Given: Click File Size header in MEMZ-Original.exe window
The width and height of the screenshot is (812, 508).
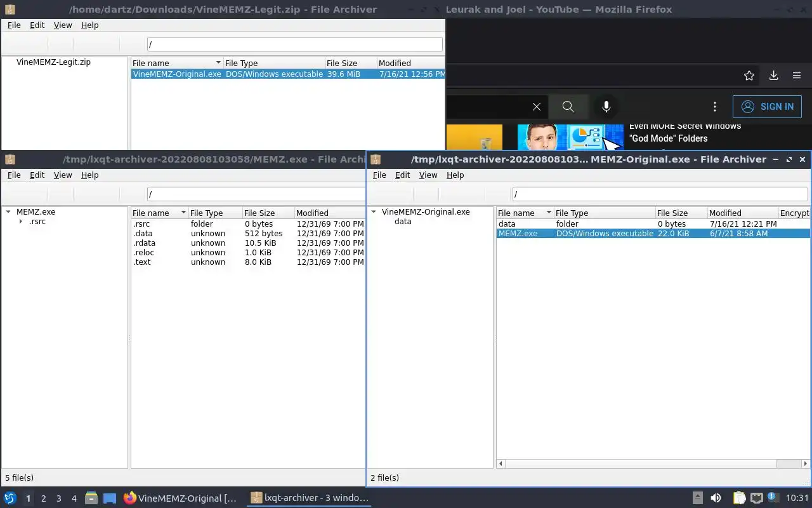Looking at the screenshot, I should pyautogui.click(x=681, y=213).
